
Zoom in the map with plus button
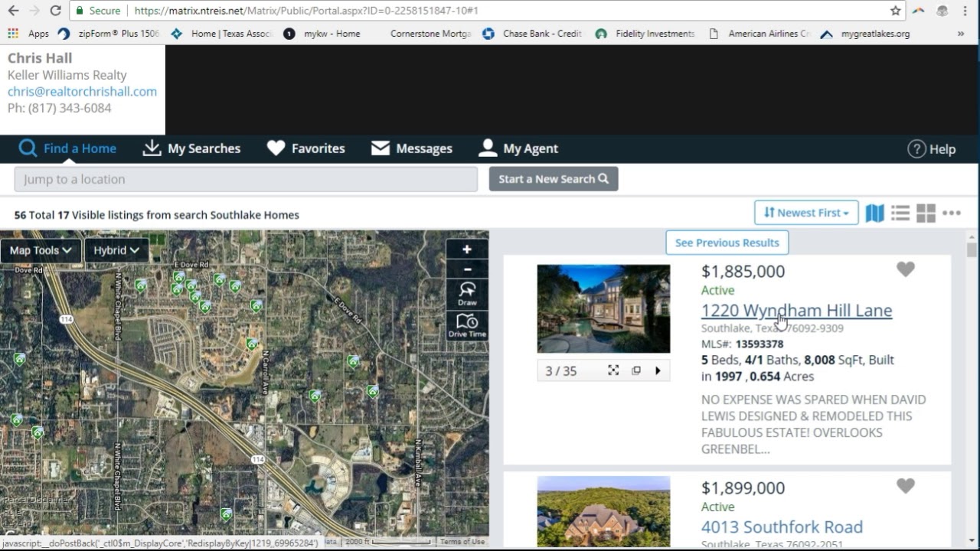467,249
